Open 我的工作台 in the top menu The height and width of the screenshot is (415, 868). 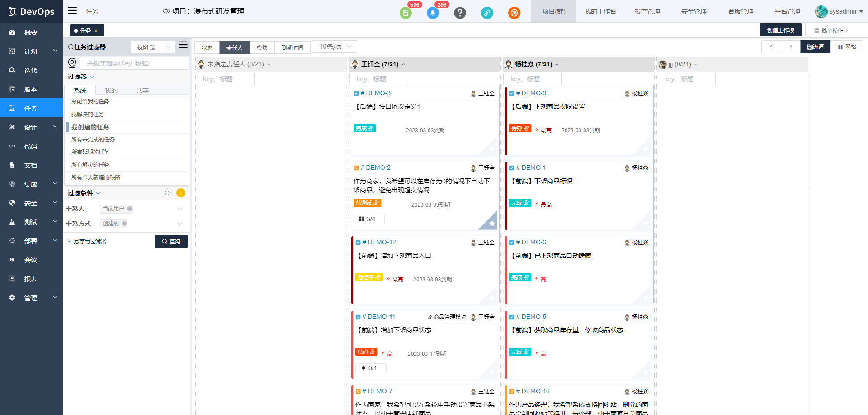[600, 11]
